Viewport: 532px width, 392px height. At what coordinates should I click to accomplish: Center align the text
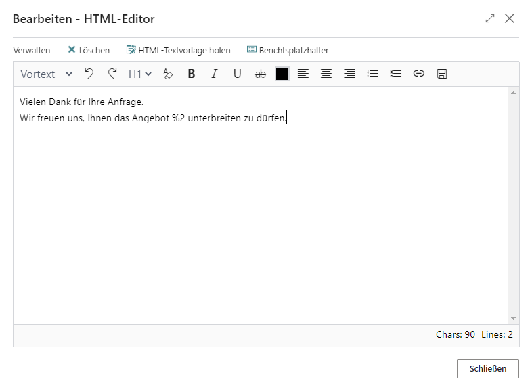tap(326, 74)
